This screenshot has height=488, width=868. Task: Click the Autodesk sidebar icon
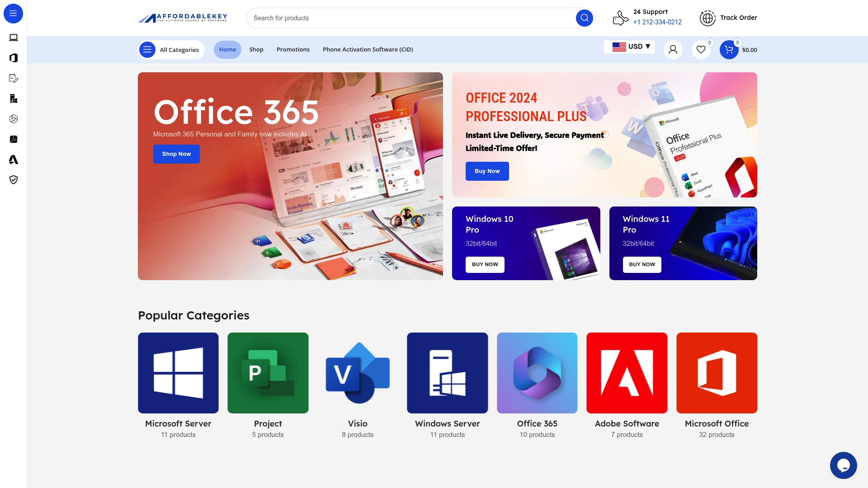point(14,160)
